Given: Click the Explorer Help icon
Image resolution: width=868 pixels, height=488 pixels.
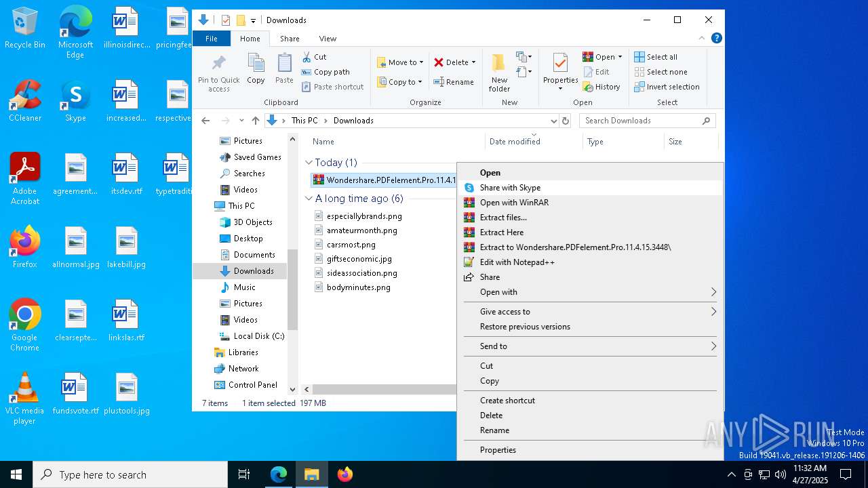Looking at the screenshot, I should pos(716,38).
